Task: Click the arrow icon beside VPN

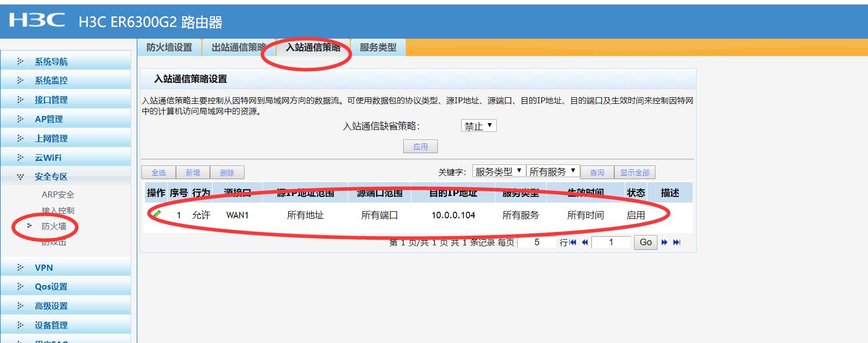Action: (20, 267)
